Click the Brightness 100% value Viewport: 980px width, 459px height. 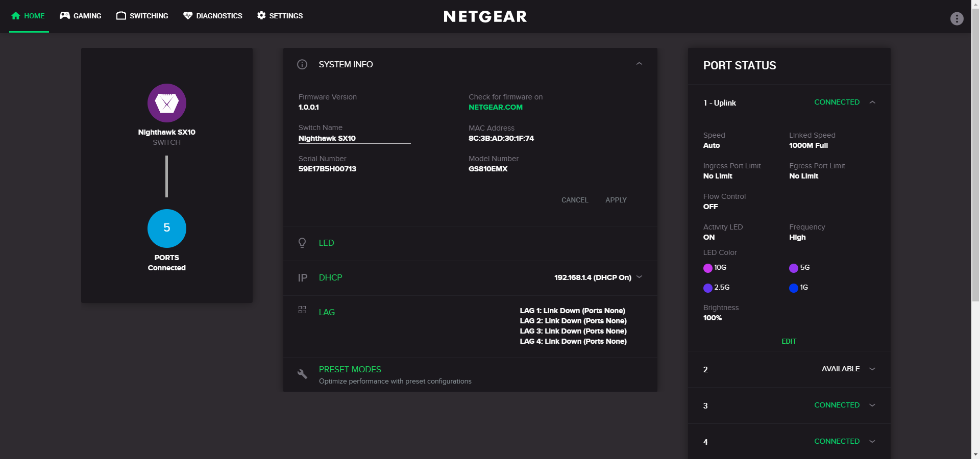713,318
